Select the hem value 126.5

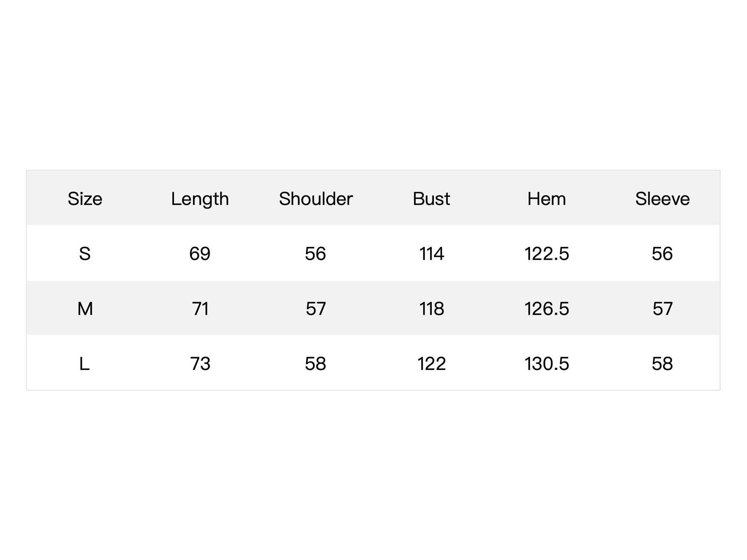[x=547, y=309]
